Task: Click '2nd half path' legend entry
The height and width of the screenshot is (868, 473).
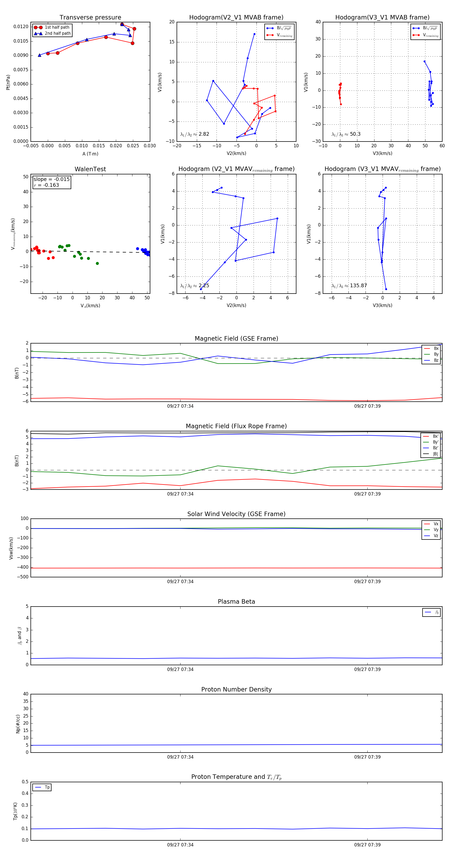Action: [x=52, y=33]
